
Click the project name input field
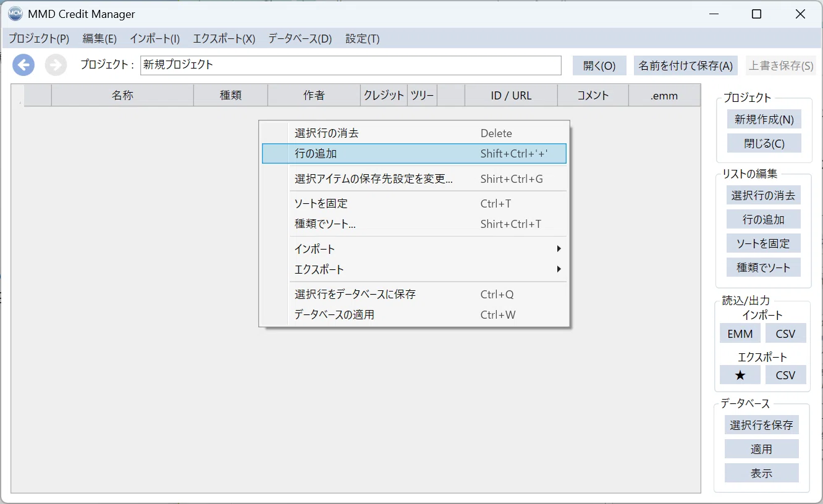coord(351,65)
